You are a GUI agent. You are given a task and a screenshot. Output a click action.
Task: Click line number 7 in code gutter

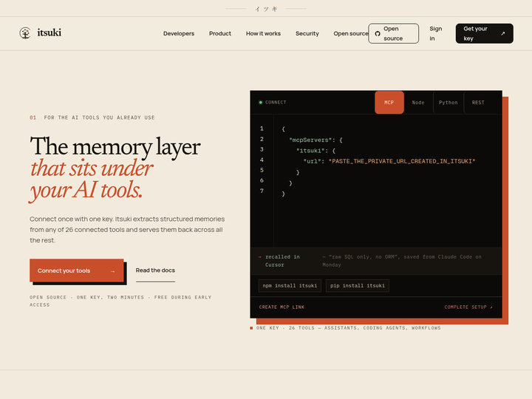coord(262,191)
